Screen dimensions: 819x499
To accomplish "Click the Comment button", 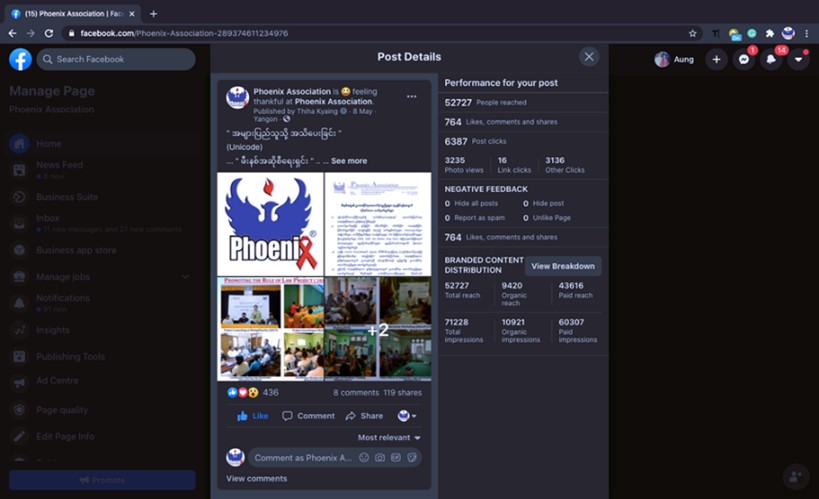I will click(x=309, y=416).
